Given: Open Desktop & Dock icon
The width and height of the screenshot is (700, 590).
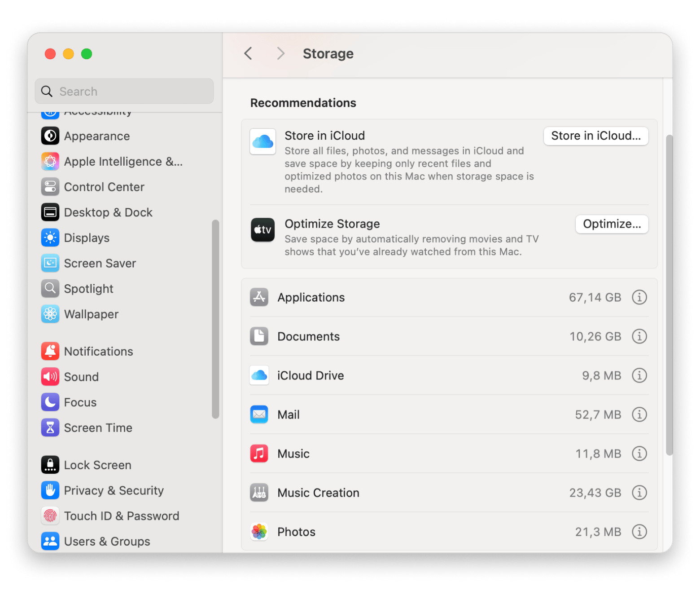Looking at the screenshot, I should [50, 212].
